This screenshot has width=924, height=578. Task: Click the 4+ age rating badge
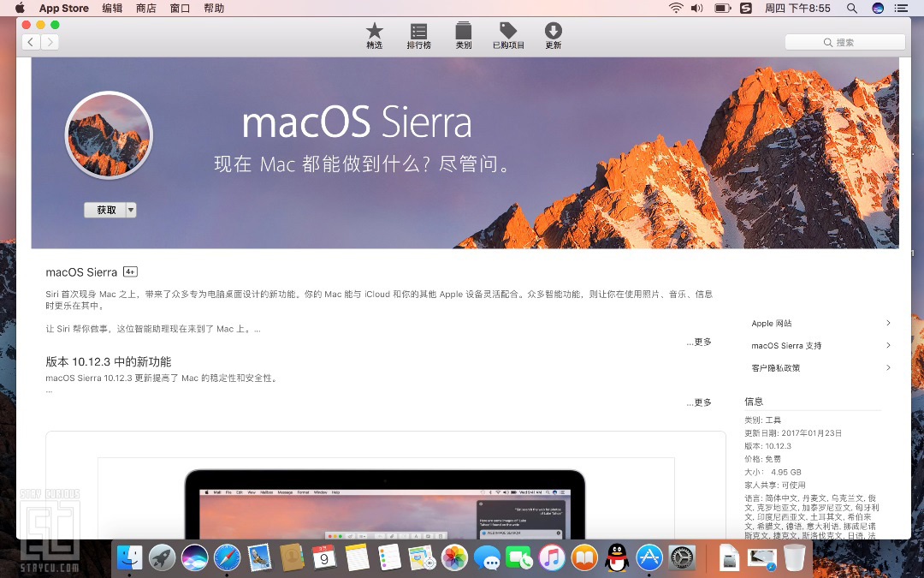pyautogui.click(x=130, y=272)
